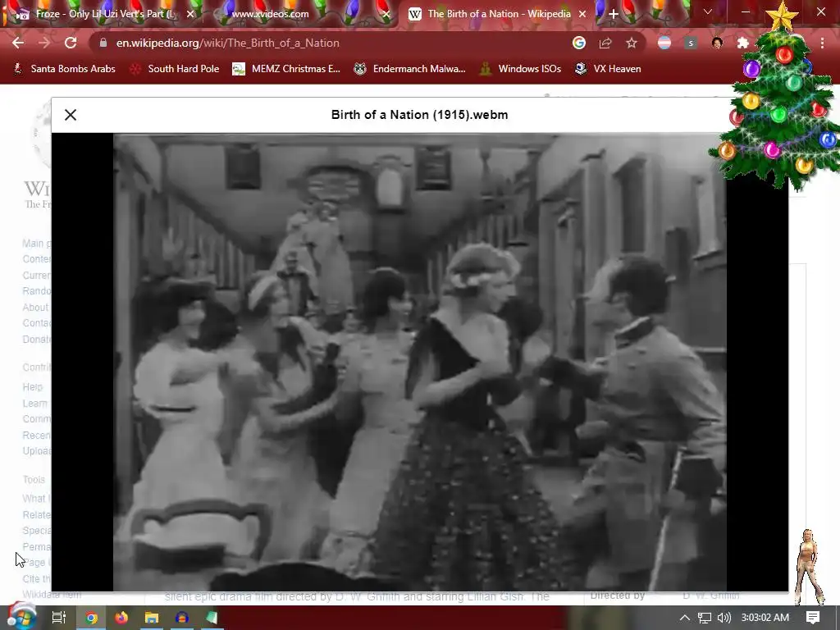Screen dimensions: 840x630
Task: Click the Birth of a Nation video frame
Action: click(419, 362)
